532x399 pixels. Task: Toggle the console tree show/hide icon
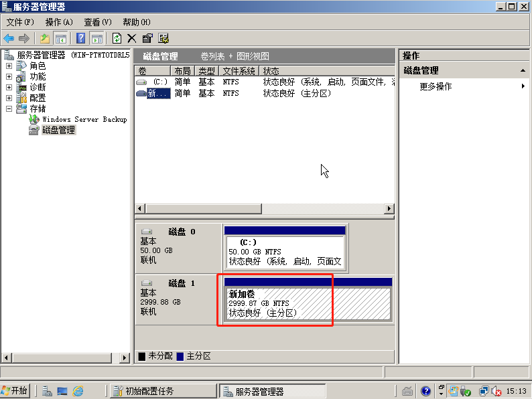(61, 38)
